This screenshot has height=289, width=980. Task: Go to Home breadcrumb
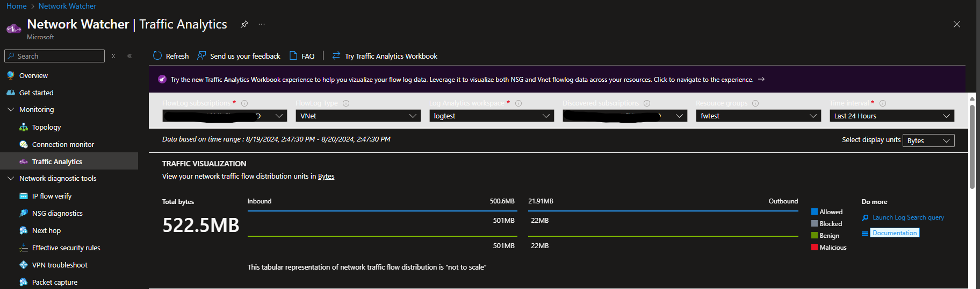(17, 6)
